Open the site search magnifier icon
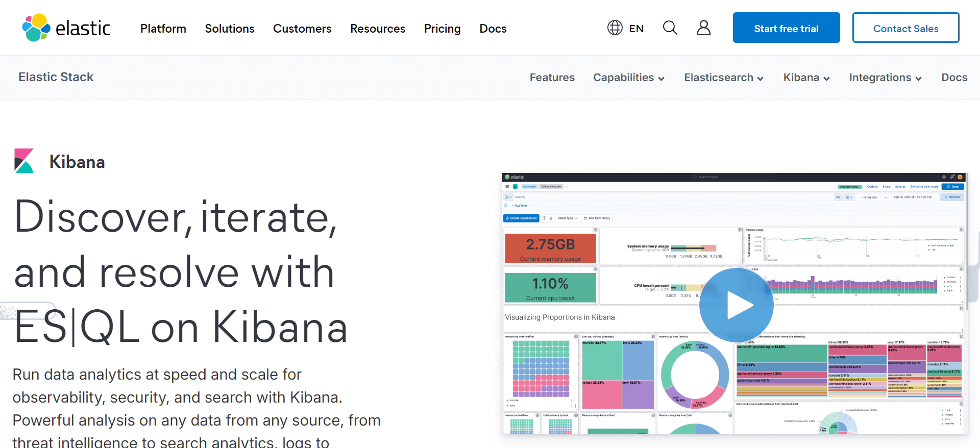980x448 pixels. point(670,28)
